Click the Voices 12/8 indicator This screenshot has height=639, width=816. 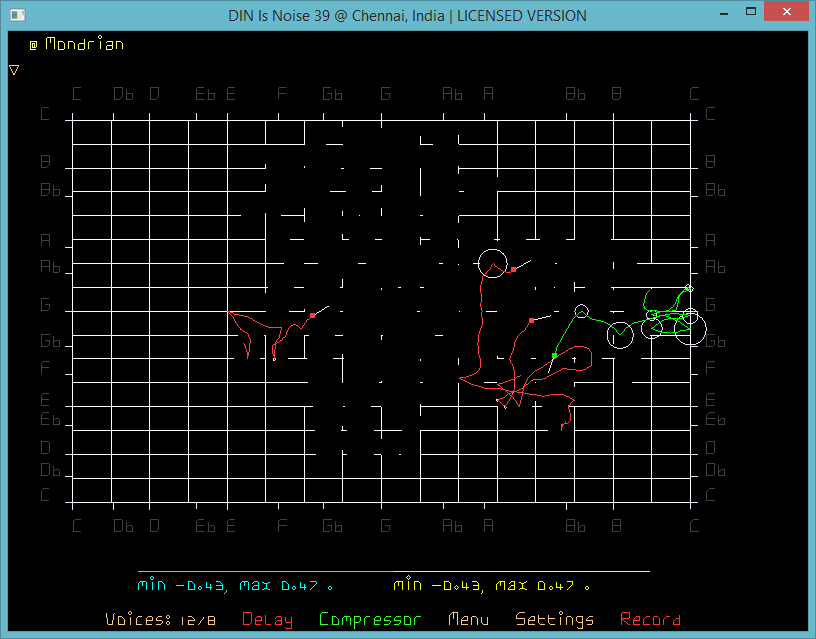tap(161, 620)
